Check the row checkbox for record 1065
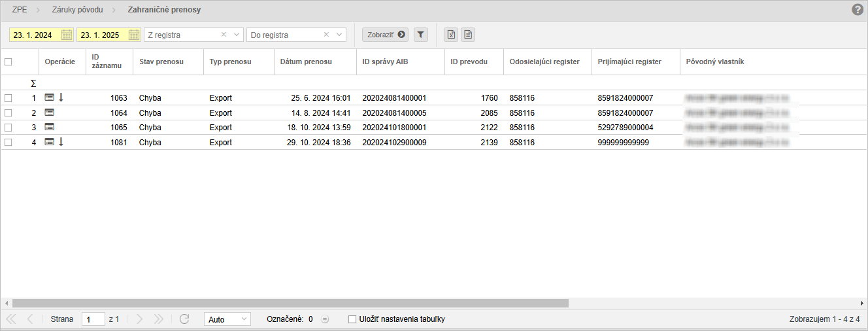Image resolution: width=868 pixels, height=333 pixels. 8,128
